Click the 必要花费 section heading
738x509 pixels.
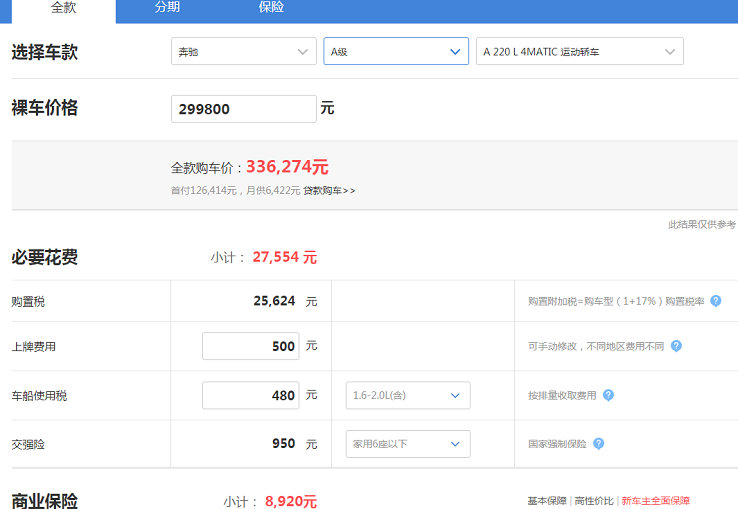pyautogui.click(x=45, y=258)
